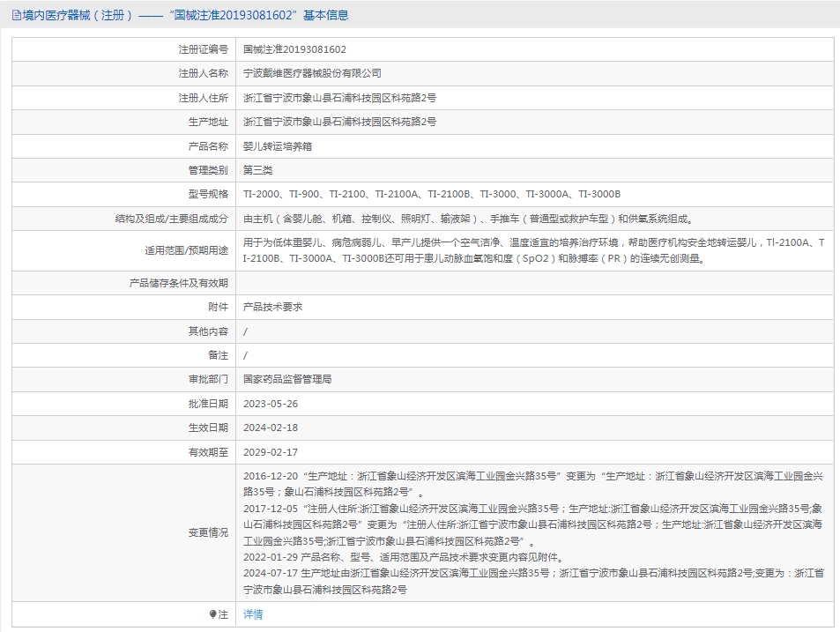The width and height of the screenshot is (840, 632).
Task: Click the 附件 label
Action: pos(219,307)
